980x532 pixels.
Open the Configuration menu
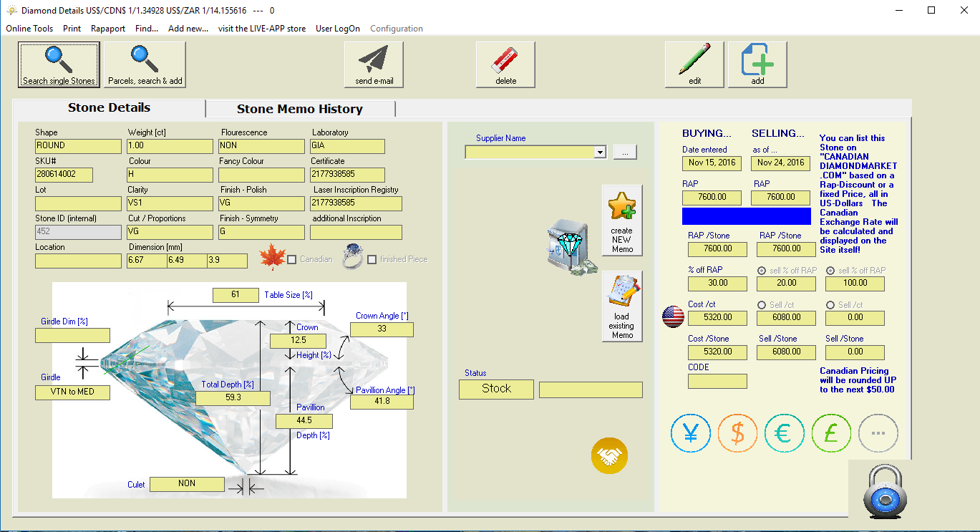pos(397,29)
